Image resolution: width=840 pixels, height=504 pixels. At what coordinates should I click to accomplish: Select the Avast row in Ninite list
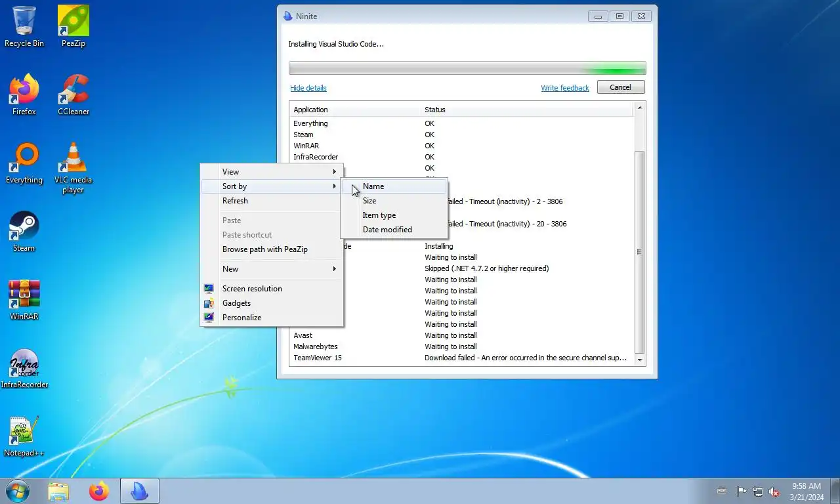(462, 335)
